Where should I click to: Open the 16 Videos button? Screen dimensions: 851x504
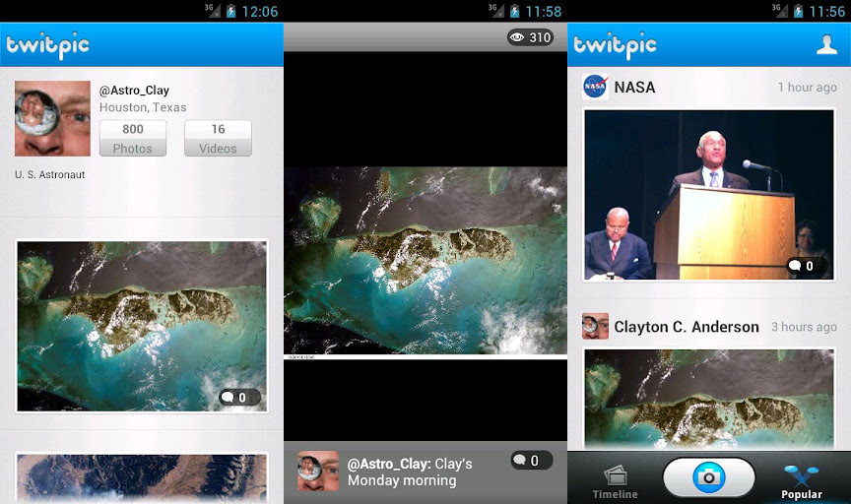pyautogui.click(x=218, y=138)
